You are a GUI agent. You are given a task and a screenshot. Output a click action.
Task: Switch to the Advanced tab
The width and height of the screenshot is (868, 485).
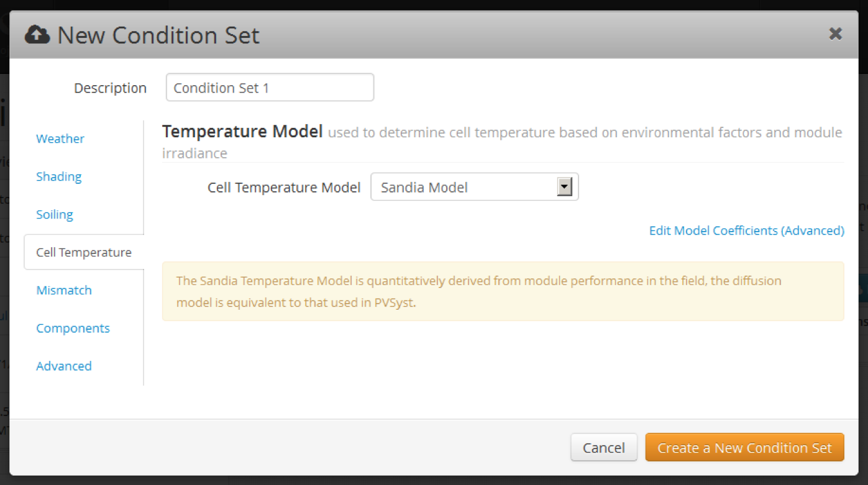[x=64, y=366]
